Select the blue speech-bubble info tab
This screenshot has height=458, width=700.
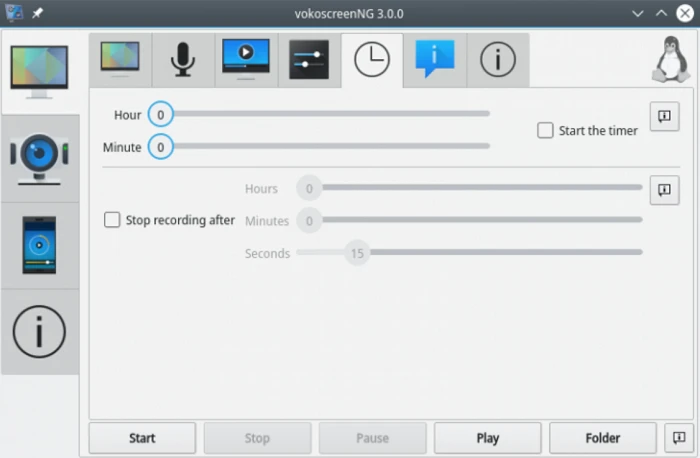coord(435,60)
